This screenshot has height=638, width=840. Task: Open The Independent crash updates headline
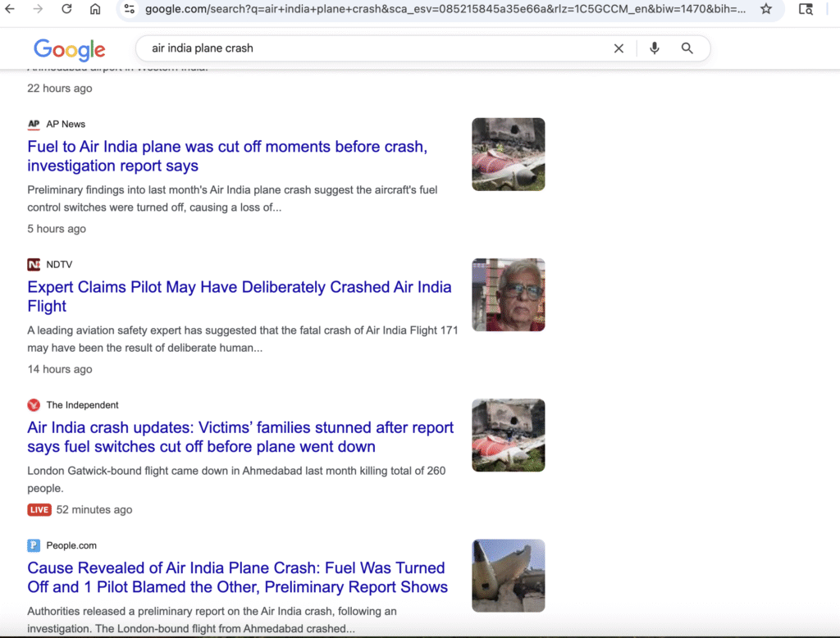tap(240, 437)
